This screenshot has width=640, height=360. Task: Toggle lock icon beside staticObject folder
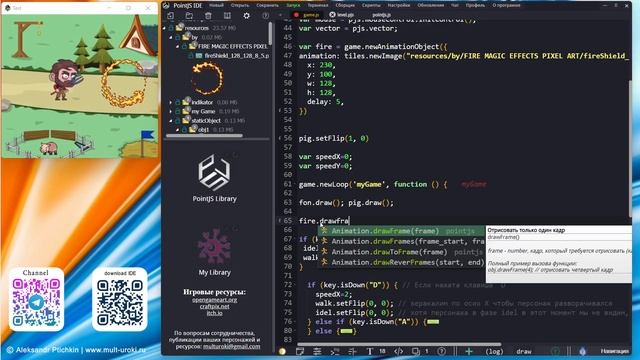(x=178, y=121)
